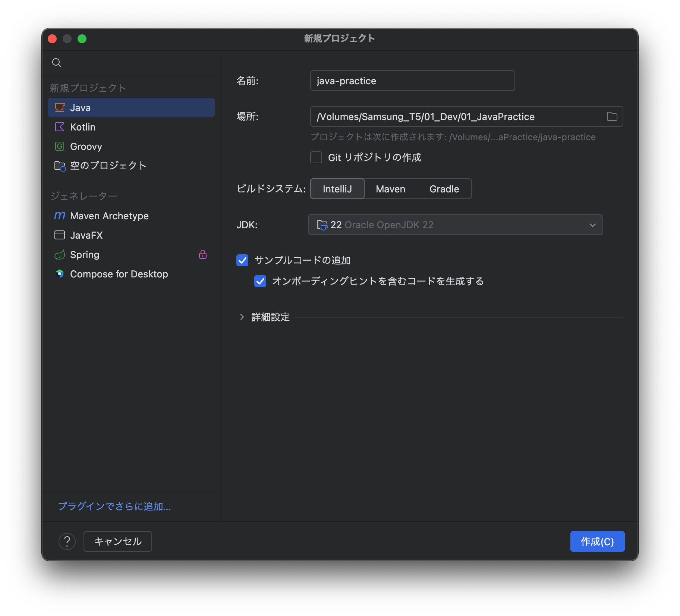Uncheck オンボーディングヒントを含むコードを生成する
Screen dimensions: 680x616
click(260, 281)
